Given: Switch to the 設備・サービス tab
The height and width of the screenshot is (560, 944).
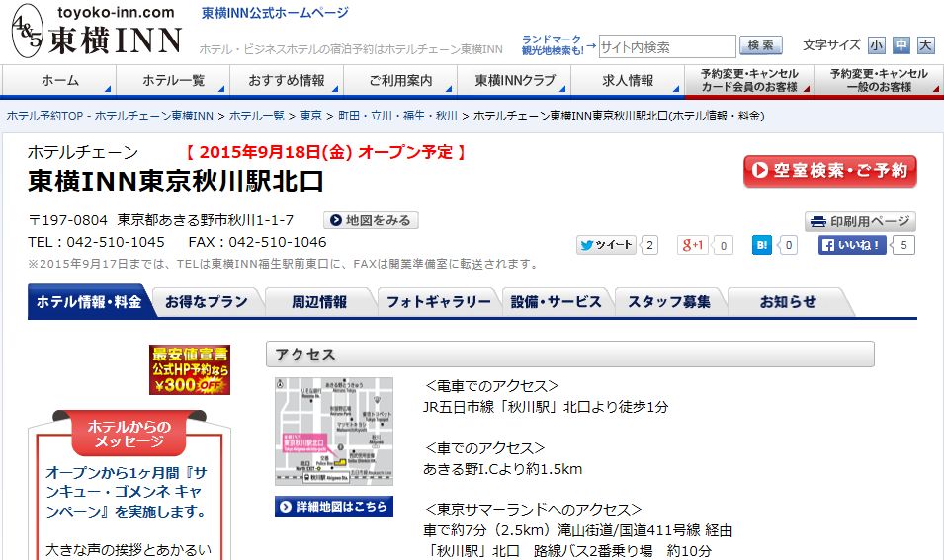Looking at the screenshot, I should tap(557, 302).
